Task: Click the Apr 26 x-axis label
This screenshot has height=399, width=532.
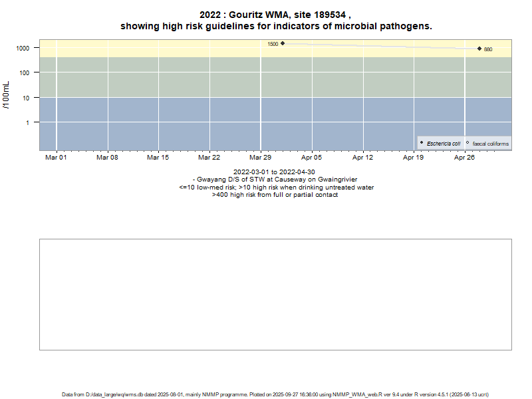Action: tap(464, 158)
